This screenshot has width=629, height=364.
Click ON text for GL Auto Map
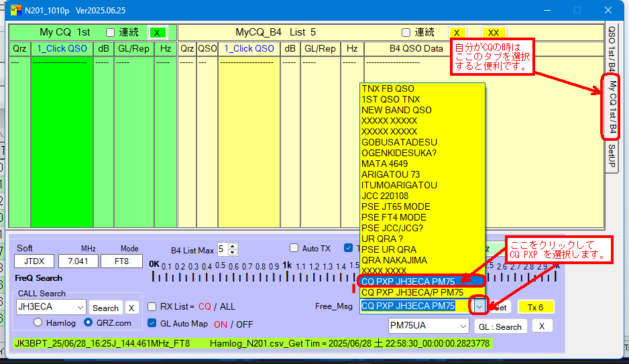221,324
